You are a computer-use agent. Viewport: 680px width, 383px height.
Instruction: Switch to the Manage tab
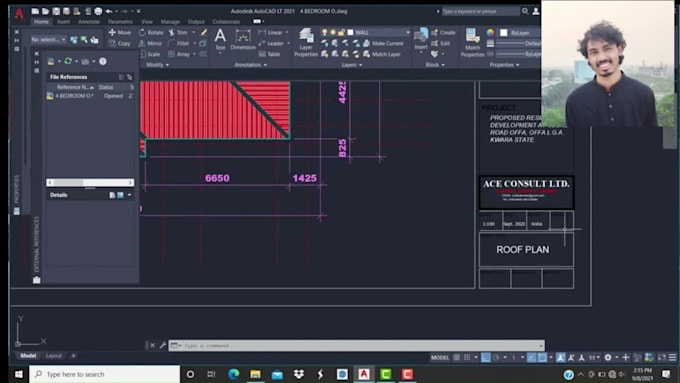170,21
